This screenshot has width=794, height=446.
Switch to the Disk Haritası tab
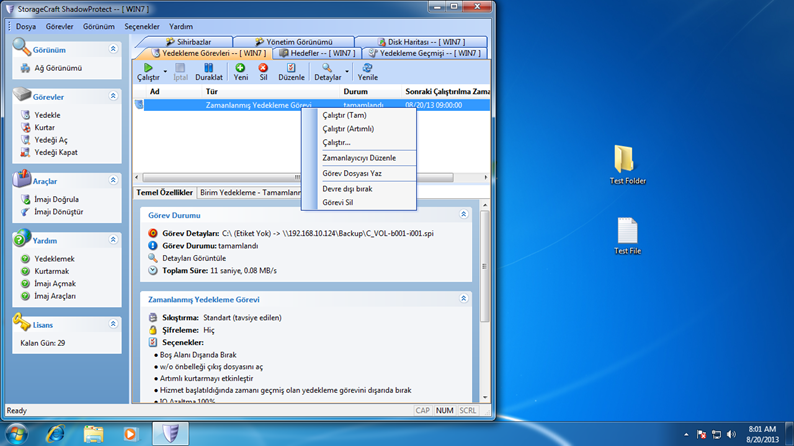coord(421,42)
